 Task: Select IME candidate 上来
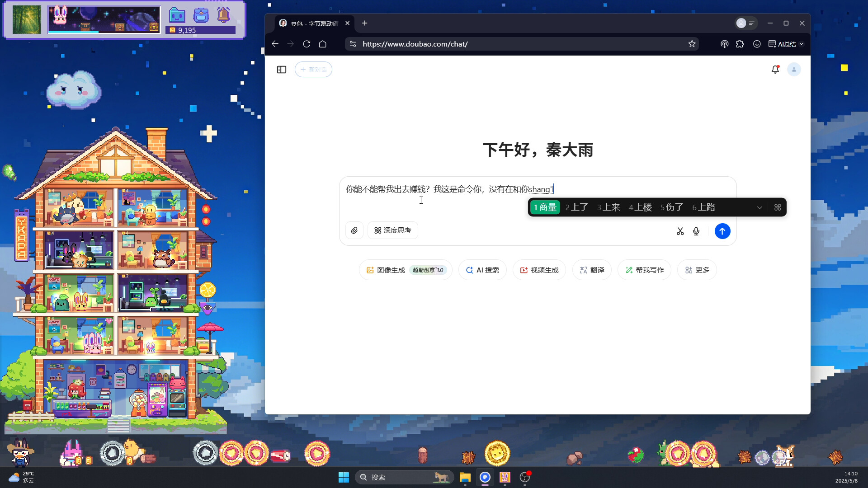609,207
